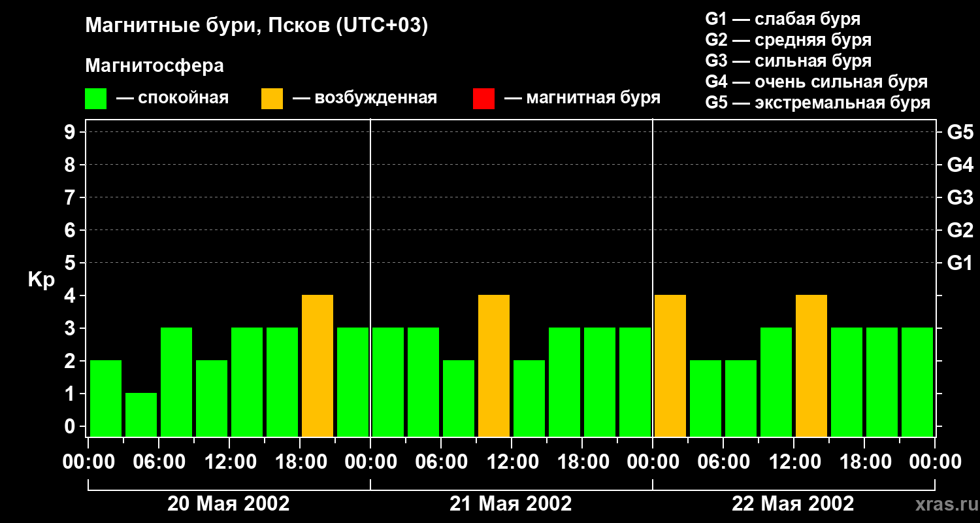The height and width of the screenshot is (523, 980).
Task: Click the orange 12:00–15:00 bar on 22 Мая
Action: pos(811,365)
